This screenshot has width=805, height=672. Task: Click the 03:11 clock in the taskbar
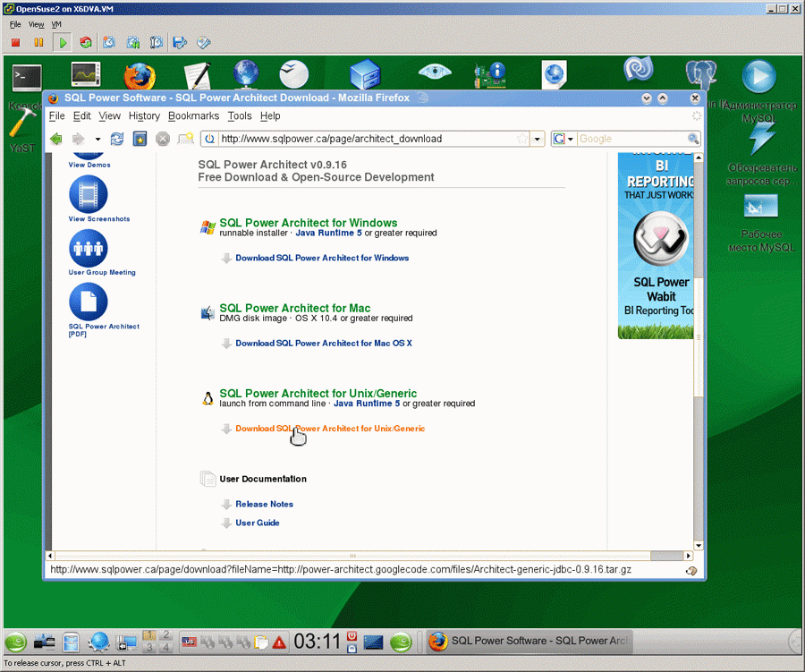(x=317, y=642)
